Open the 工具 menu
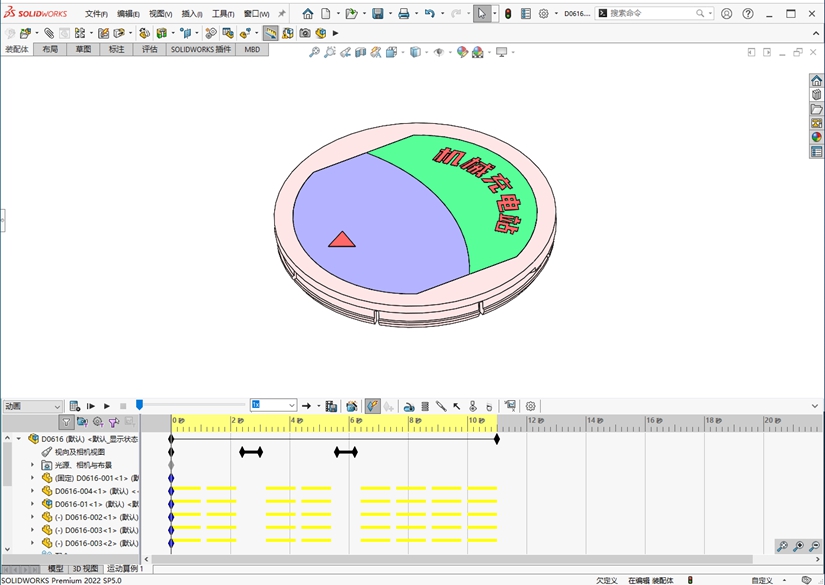This screenshot has width=825, height=585. pos(222,14)
